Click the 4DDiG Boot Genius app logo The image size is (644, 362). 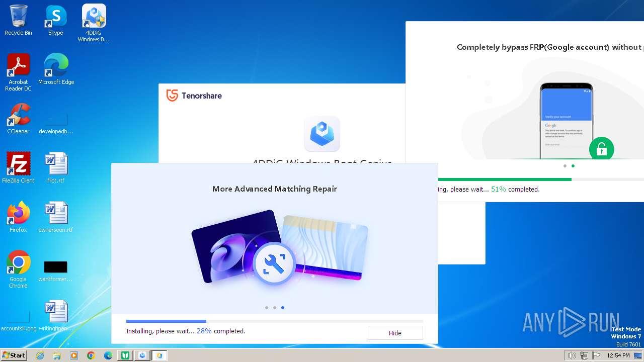(x=322, y=134)
